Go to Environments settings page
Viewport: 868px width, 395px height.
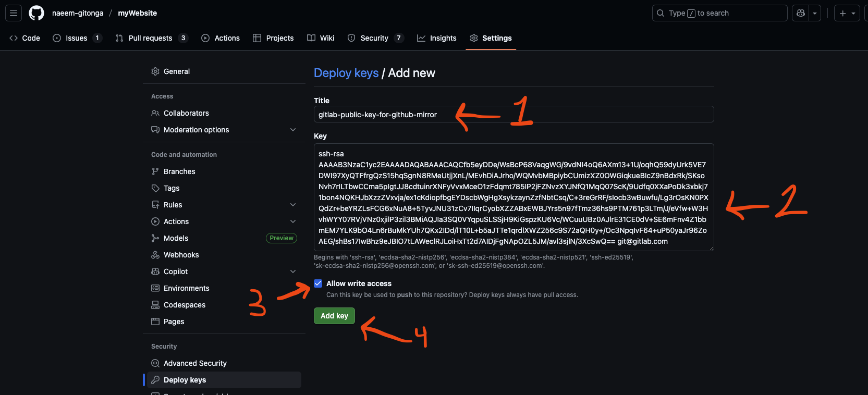click(x=186, y=288)
